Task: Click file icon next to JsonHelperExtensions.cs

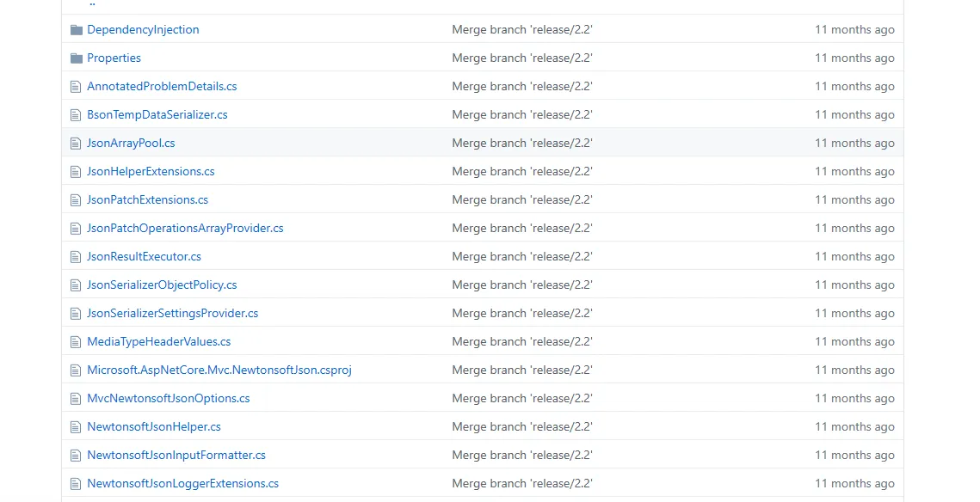Action: (76, 172)
